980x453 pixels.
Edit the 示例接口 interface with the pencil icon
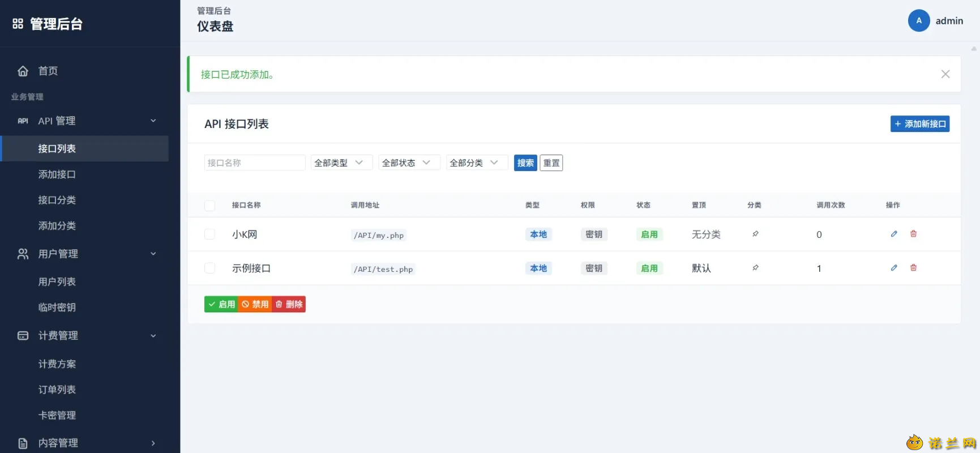(894, 268)
